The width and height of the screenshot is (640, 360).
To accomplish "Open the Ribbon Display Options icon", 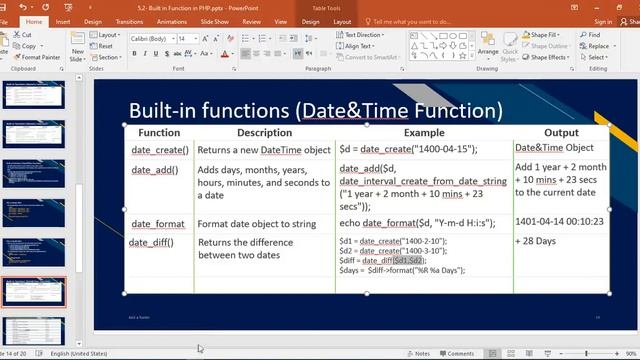I will tap(574, 7).
